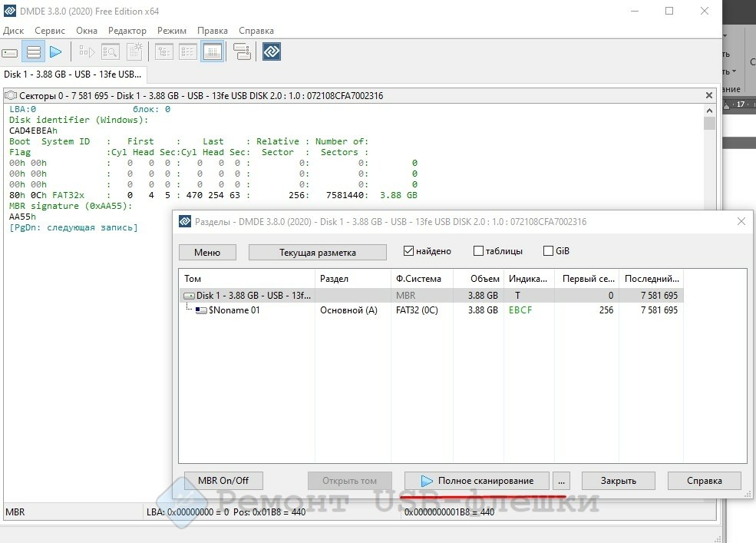
Task: Click the DMDE logo icon in toolbar
Action: pyautogui.click(x=271, y=52)
